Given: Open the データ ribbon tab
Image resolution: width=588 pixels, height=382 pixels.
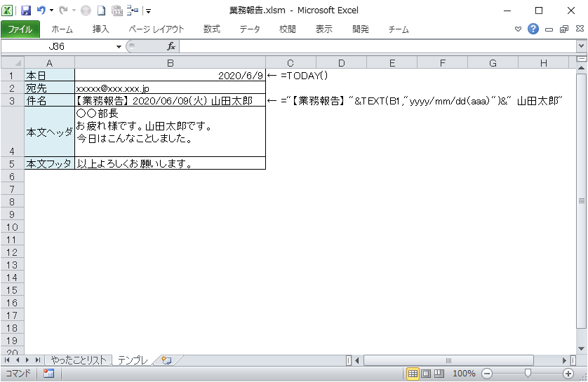Looking at the screenshot, I should pyautogui.click(x=250, y=29).
